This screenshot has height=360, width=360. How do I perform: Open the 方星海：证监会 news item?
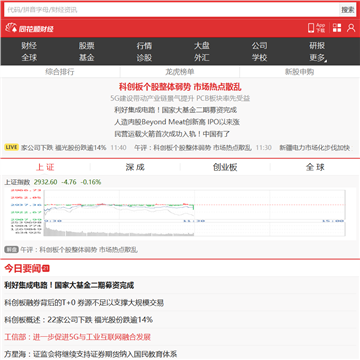(x=90, y=354)
